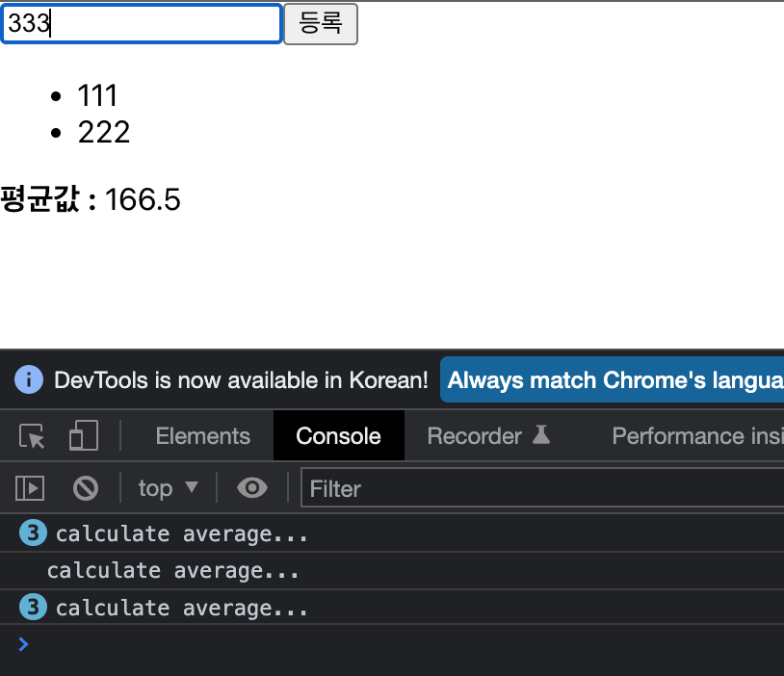
Task: Click the 등록 button
Action: click(x=321, y=24)
